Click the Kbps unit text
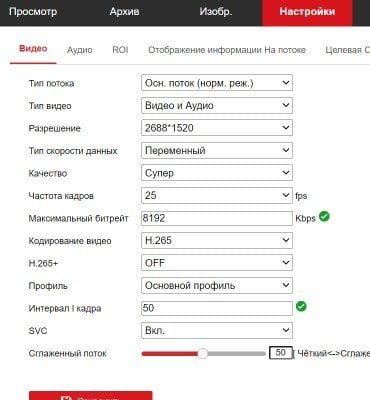370x400 pixels. [x=305, y=219]
